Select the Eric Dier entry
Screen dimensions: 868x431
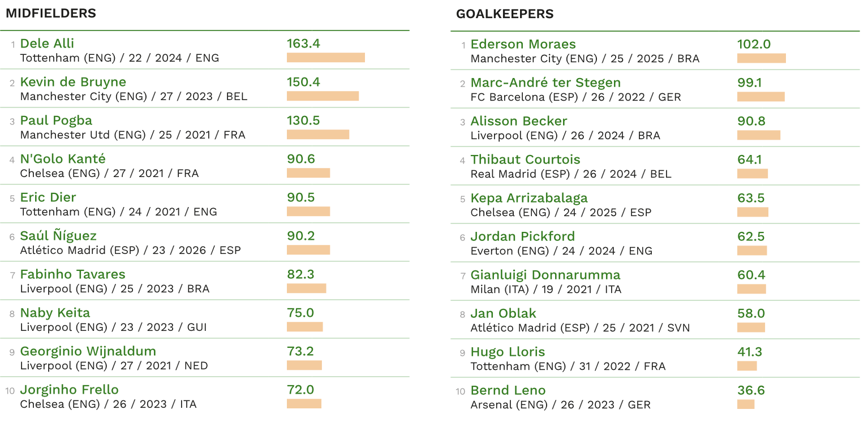pyautogui.click(x=48, y=197)
